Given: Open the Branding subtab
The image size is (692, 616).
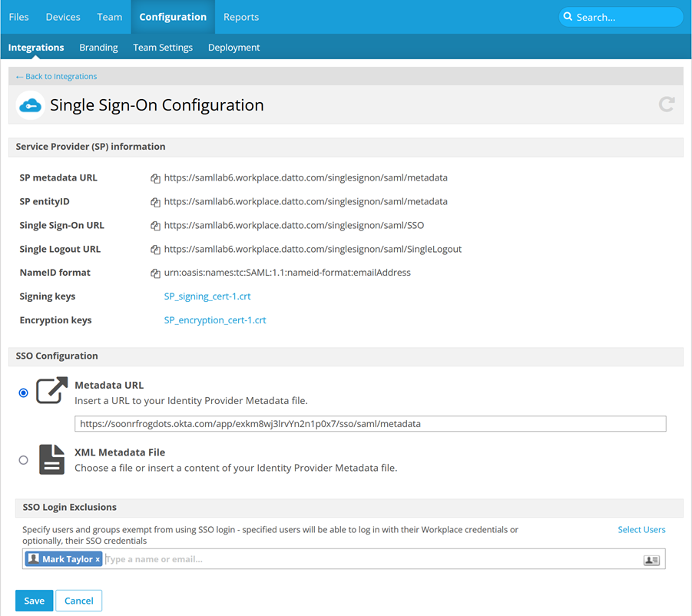Looking at the screenshot, I should click(x=98, y=48).
